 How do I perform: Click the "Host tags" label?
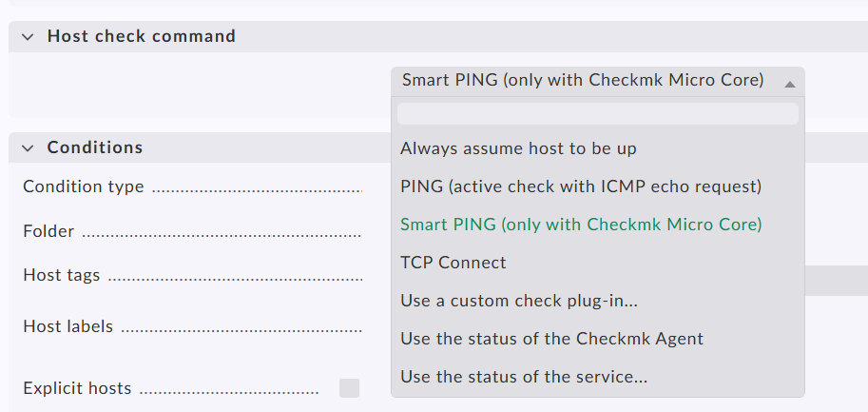point(62,276)
